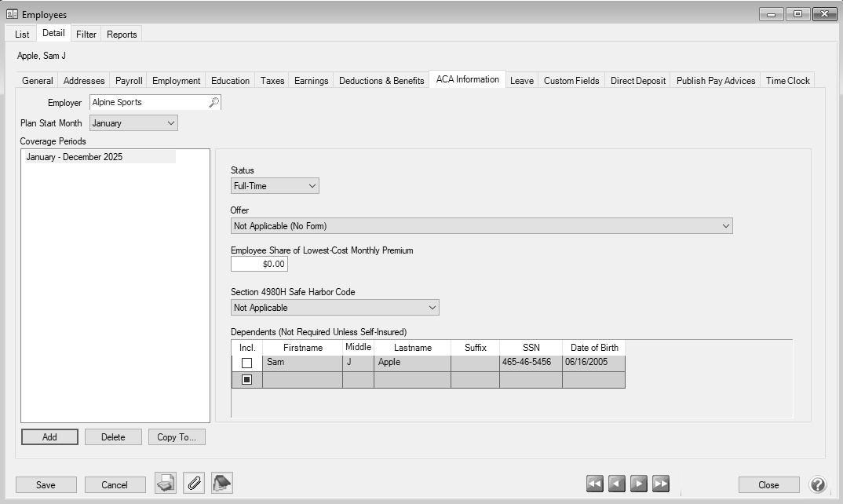843x504 pixels.
Task: Open the Taxes tab
Action: [272, 81]
